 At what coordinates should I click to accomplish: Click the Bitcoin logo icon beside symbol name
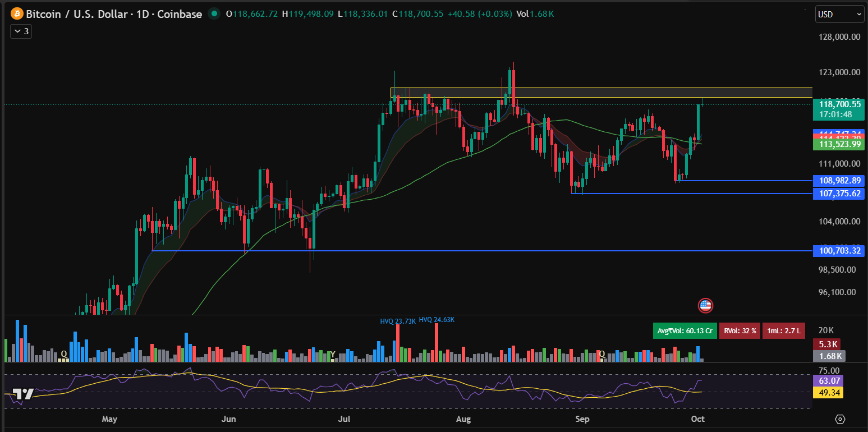coord(16,14)
